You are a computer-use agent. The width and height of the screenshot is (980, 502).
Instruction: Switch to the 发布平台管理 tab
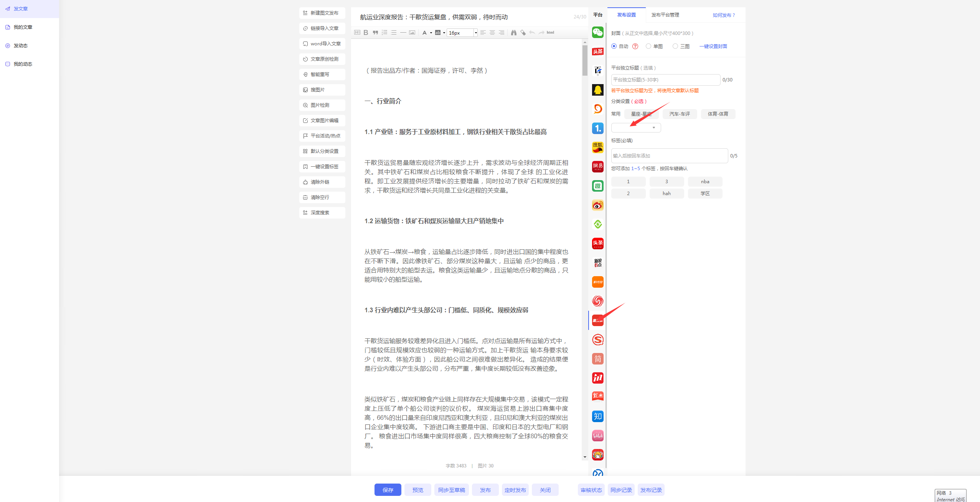pos(665,15)
